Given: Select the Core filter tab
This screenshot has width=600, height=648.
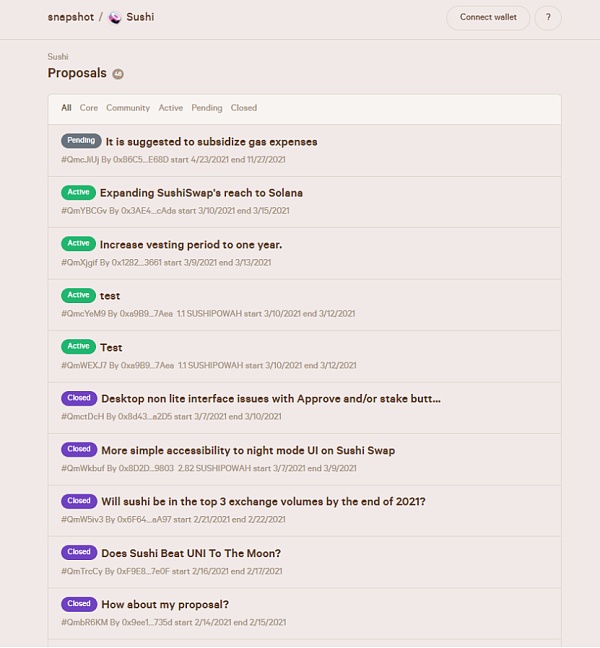Looking at the screenshot, I should pos(88,108).
